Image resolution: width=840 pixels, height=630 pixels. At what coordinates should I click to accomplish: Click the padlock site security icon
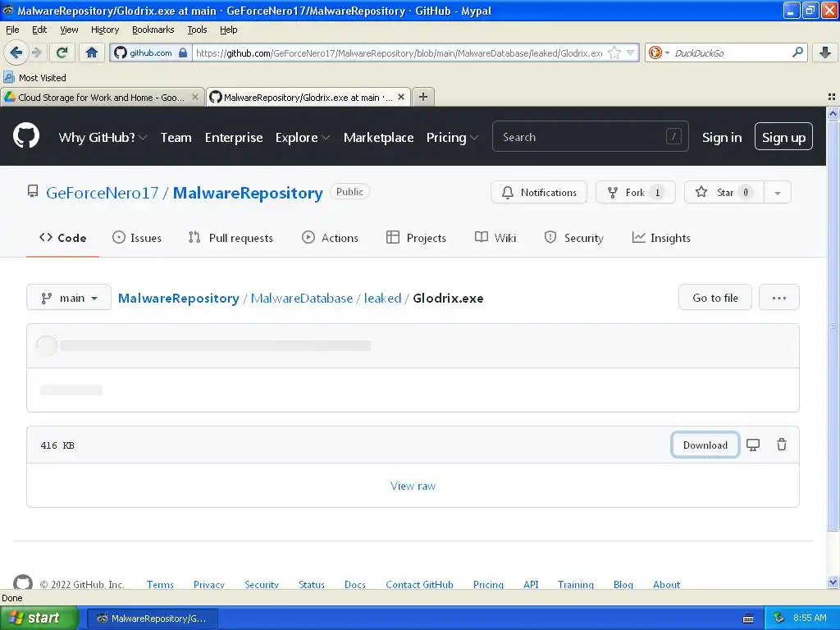click(x=183, y=52)
